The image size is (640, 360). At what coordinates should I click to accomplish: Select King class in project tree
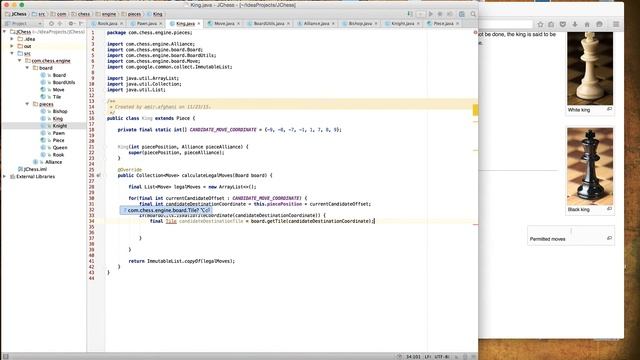pos(58,118)
